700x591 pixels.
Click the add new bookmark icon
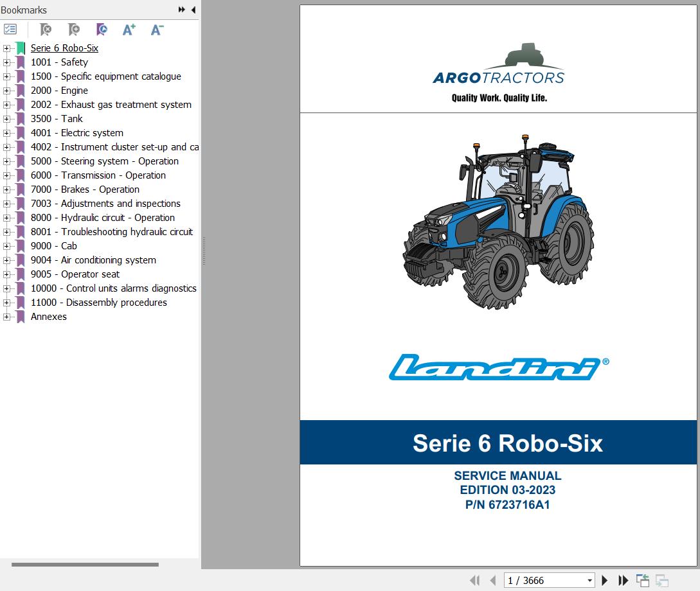73,29
